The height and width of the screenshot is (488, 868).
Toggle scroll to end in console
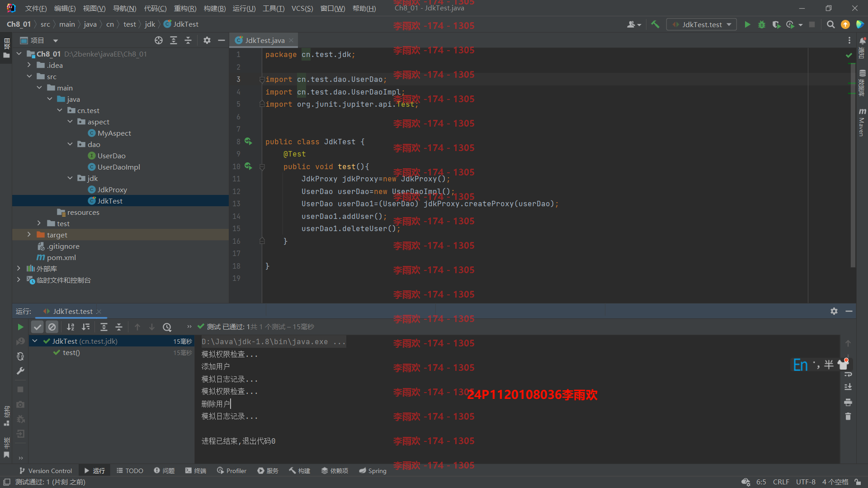point(848,387)
